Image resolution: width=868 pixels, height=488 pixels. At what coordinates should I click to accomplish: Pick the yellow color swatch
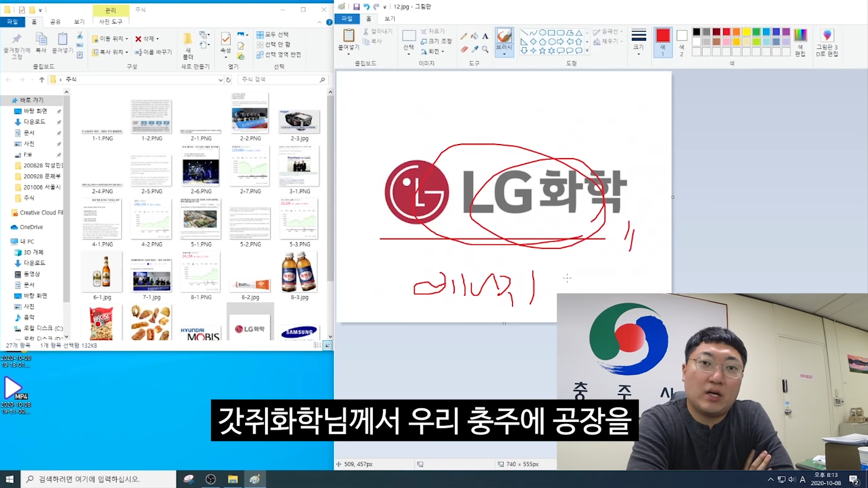(746, 32)
